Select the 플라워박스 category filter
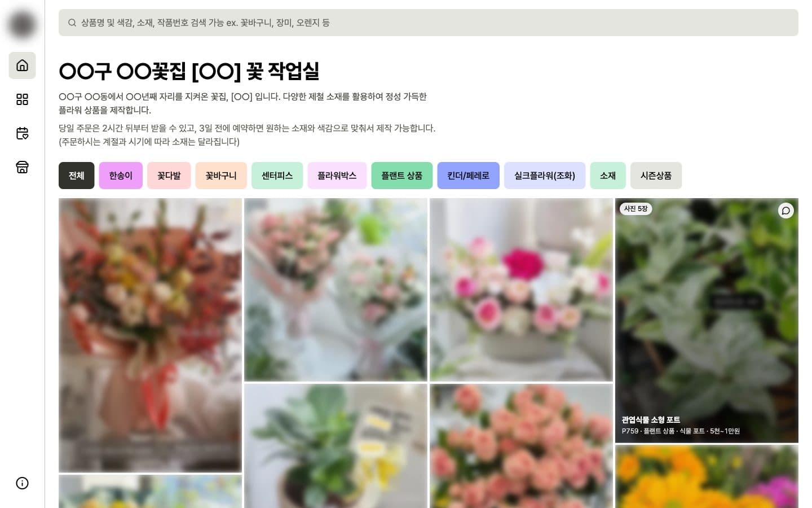The image size is (812, 508). [x=337, y=176]
